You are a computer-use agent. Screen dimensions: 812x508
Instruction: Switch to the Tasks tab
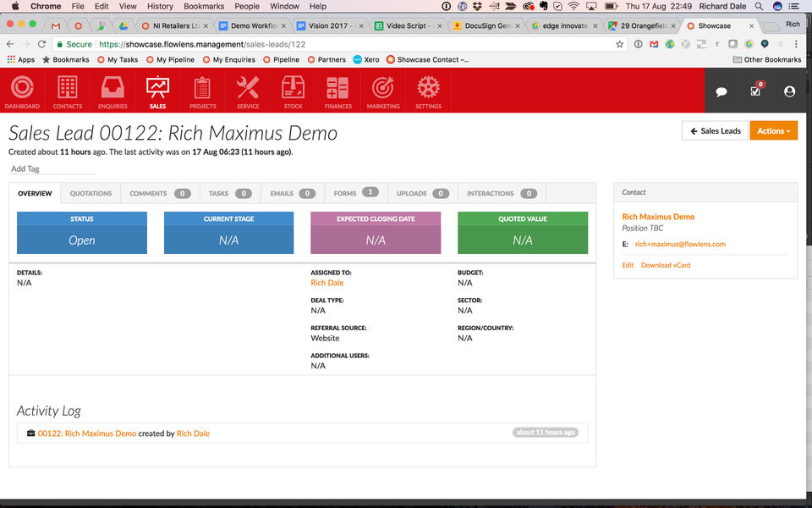[x=230, y=193]
